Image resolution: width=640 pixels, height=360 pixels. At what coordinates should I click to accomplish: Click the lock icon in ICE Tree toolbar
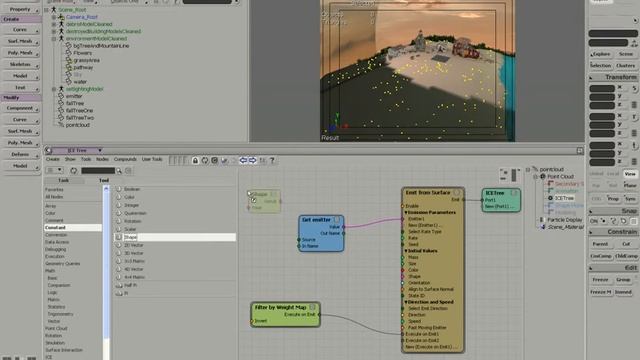[x=195, y=160]
